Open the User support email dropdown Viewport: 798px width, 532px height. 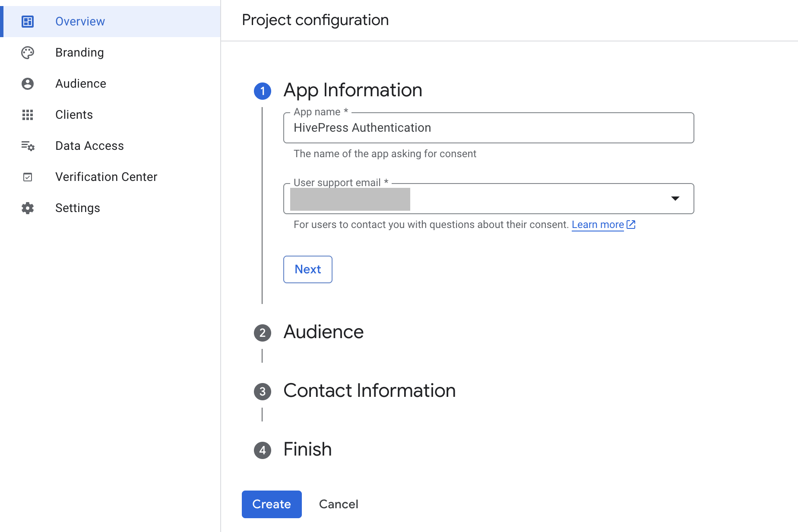point(675,199)
